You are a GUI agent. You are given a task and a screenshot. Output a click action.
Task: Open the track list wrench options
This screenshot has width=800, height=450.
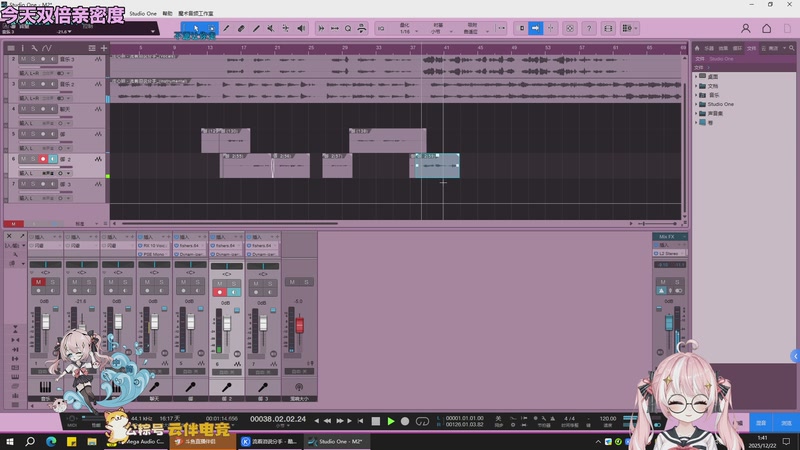(34, 48)
